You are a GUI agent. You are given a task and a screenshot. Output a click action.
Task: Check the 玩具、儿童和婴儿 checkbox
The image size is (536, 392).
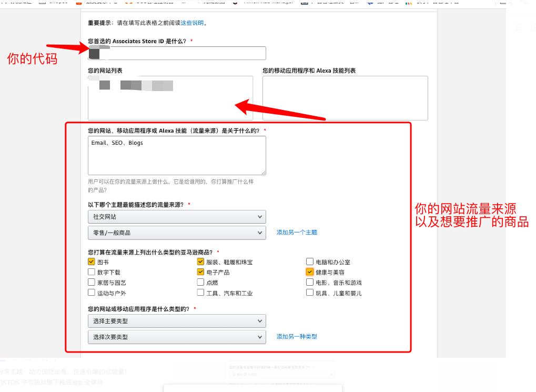point(310,293)
